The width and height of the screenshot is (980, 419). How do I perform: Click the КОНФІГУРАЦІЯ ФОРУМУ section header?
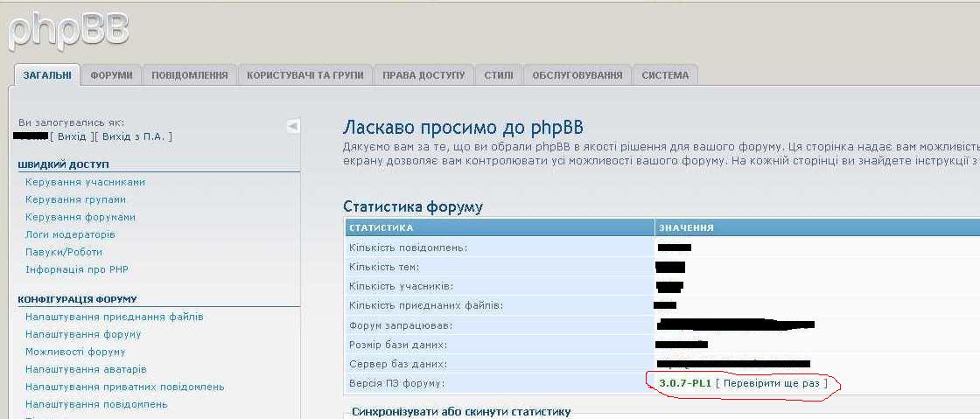[x=78, y=300]
